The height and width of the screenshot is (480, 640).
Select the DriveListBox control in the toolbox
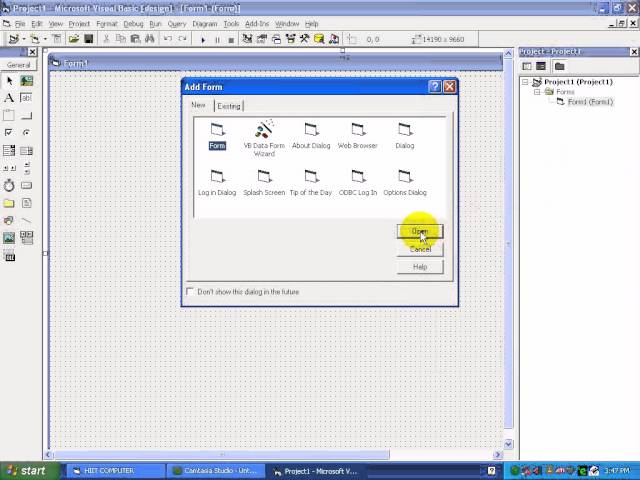pos(27,186)
